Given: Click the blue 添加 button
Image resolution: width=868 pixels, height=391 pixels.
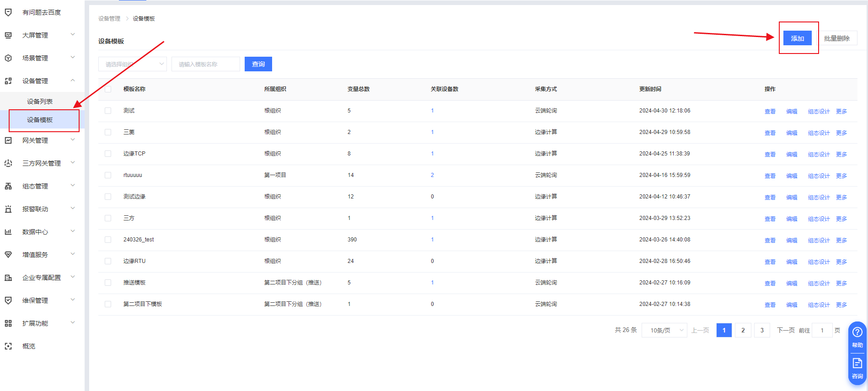Looking at the screenshot, I should tap(797, 38).
